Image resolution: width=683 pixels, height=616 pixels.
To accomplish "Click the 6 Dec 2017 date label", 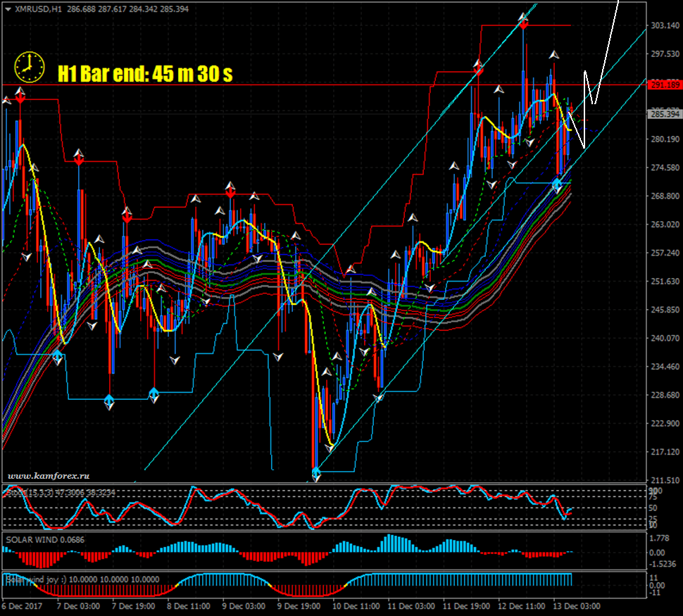I will click(22, 606).
